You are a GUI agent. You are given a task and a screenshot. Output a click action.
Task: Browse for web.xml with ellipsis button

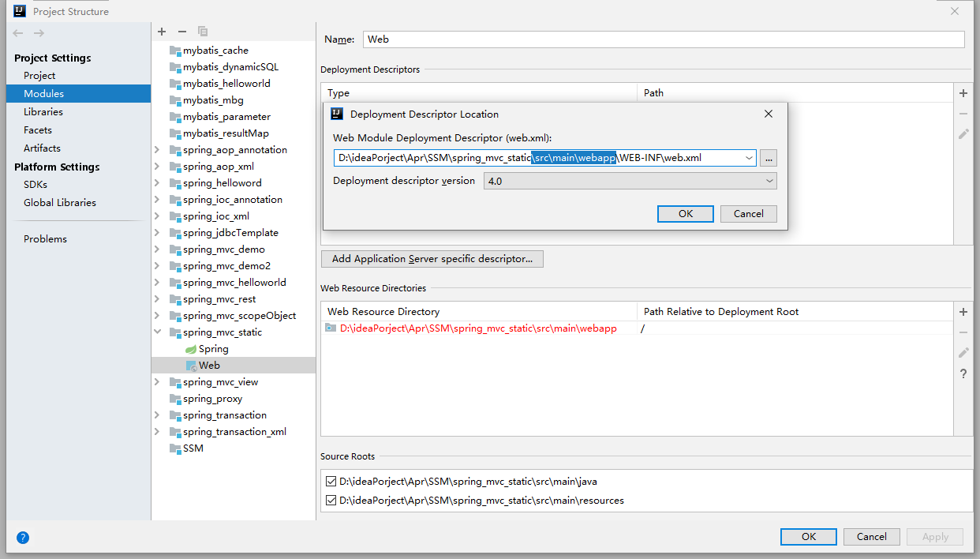[x=769, y=158]
